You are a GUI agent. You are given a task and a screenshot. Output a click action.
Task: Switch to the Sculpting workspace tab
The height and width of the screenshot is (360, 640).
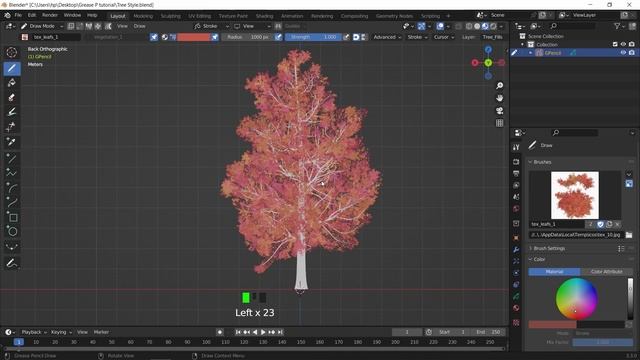click(x=171, y=16)
